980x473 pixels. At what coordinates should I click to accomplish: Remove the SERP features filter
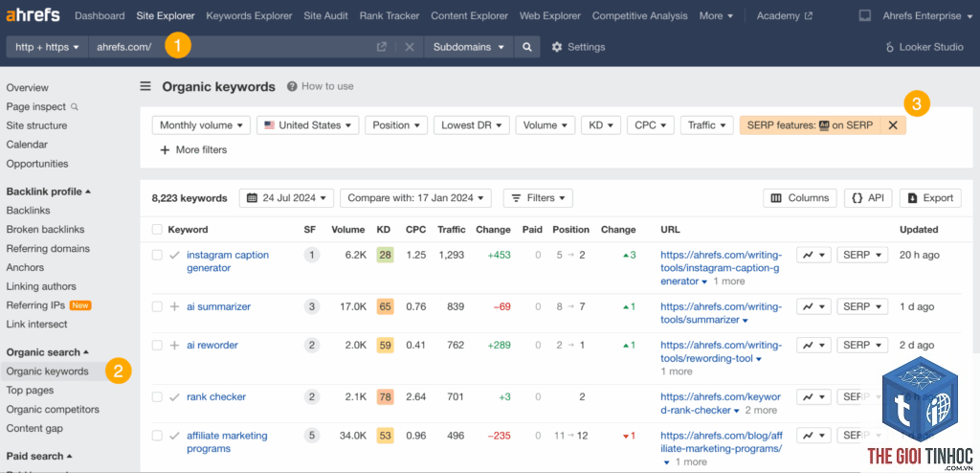pyautogui.click(x=893, y=125)
